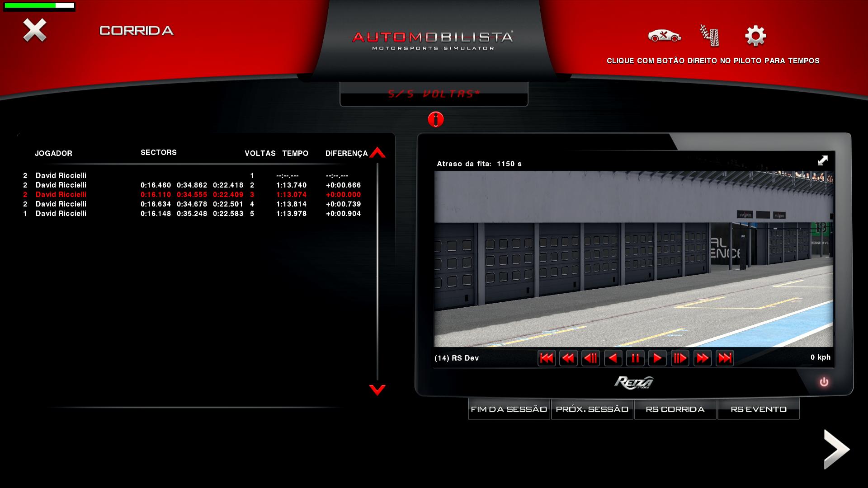This screenshot has height=488, width=868.
Task: Click the Voltas column header
Action: 260,153
